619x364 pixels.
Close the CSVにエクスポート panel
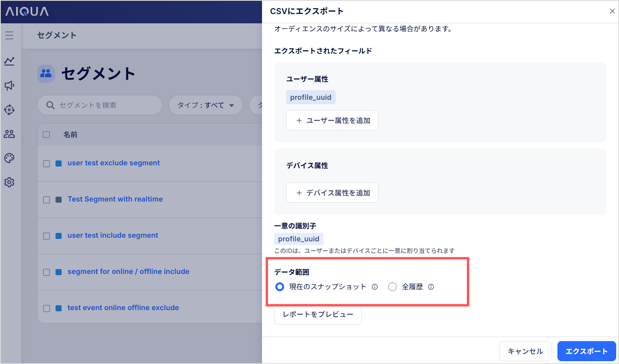(x=612, y=11)
